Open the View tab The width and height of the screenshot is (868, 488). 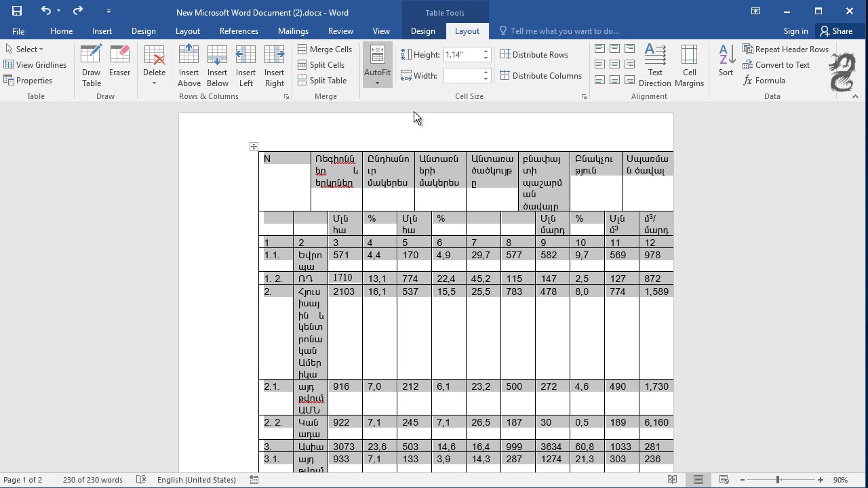click(381, 31)
